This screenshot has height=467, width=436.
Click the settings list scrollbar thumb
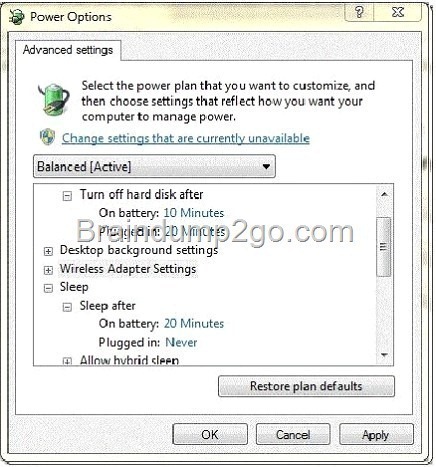(x=384, y=247)
